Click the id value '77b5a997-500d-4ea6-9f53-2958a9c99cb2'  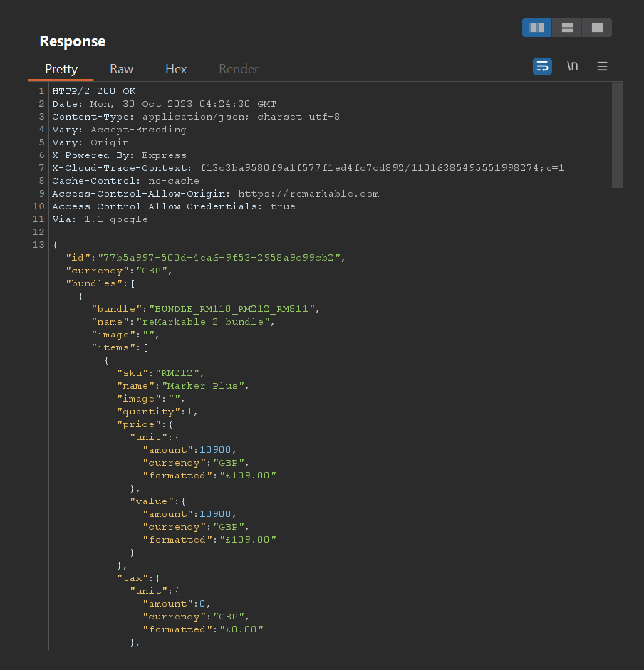(x=219, y=258)
